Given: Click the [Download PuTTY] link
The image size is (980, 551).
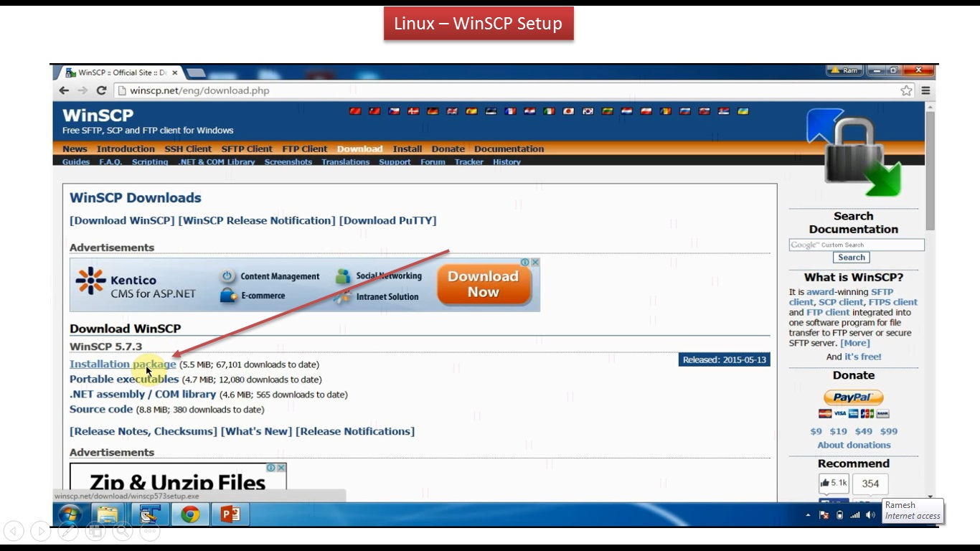Looking at the screenshot, I should coord(387,221).
